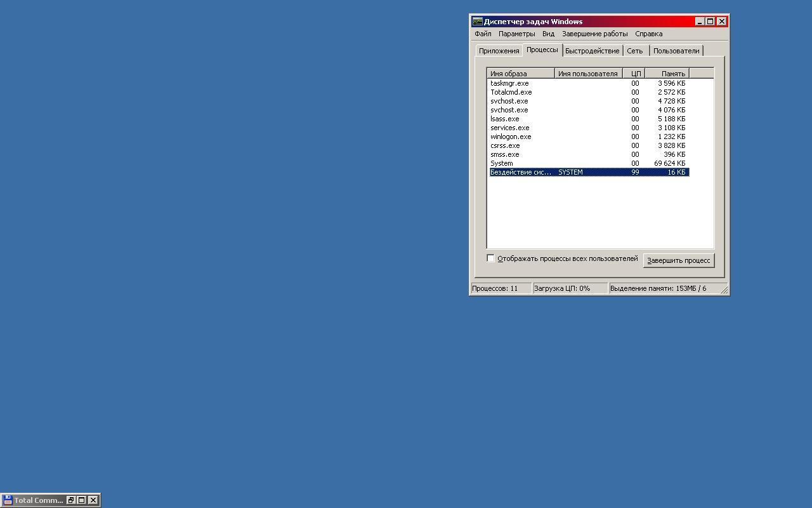
Task: Open the Файл menu
Action: point(483,34)
